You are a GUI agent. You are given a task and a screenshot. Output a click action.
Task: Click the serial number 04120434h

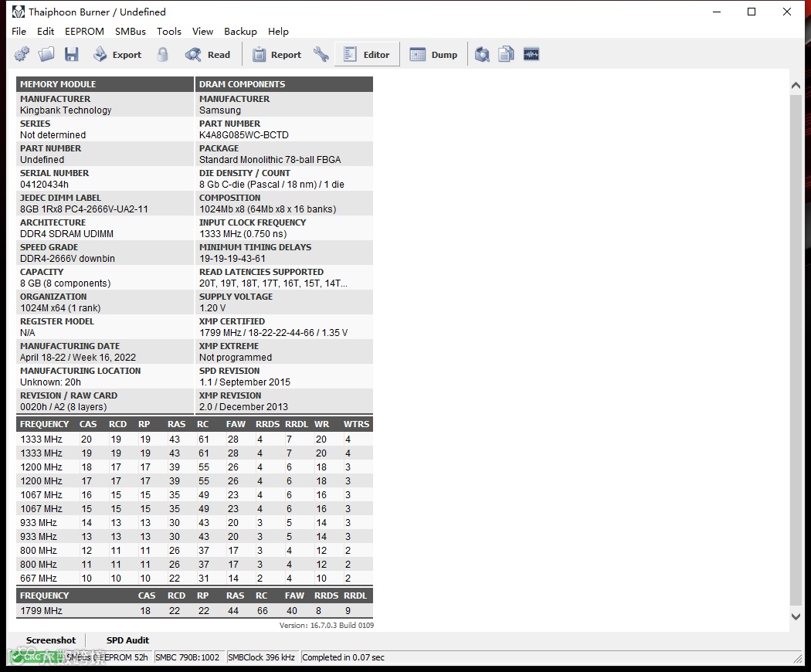click(44, 185)
